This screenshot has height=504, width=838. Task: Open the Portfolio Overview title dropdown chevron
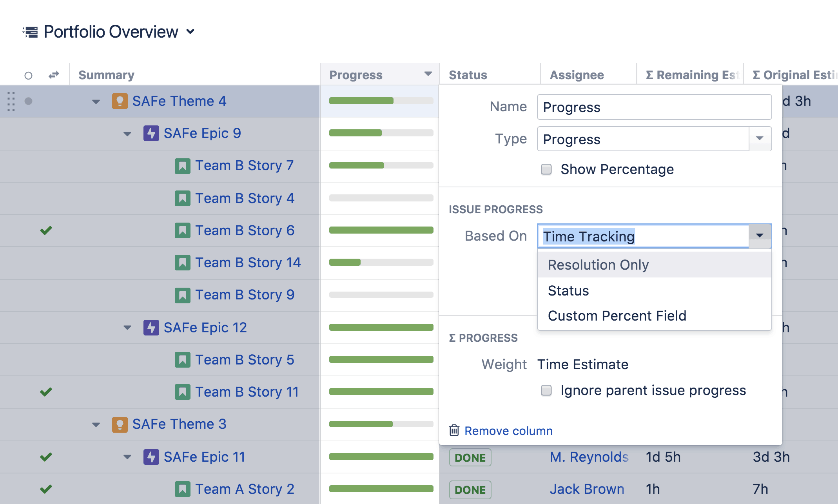tap(190, 31)
